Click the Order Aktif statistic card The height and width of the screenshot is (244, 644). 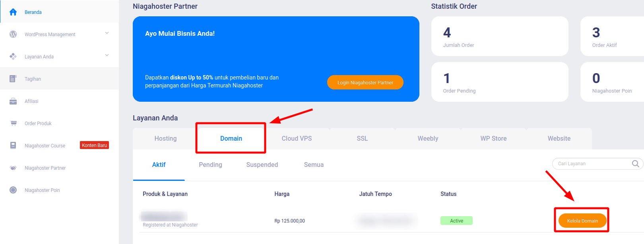(612, 36)
